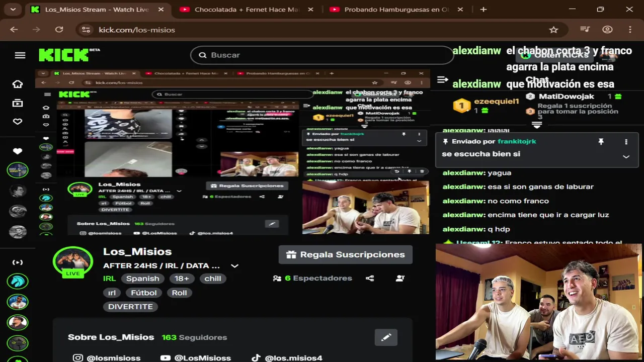
Task: Click ezeequiel1 in the gift leaderboard
Action: click(496, 102)
